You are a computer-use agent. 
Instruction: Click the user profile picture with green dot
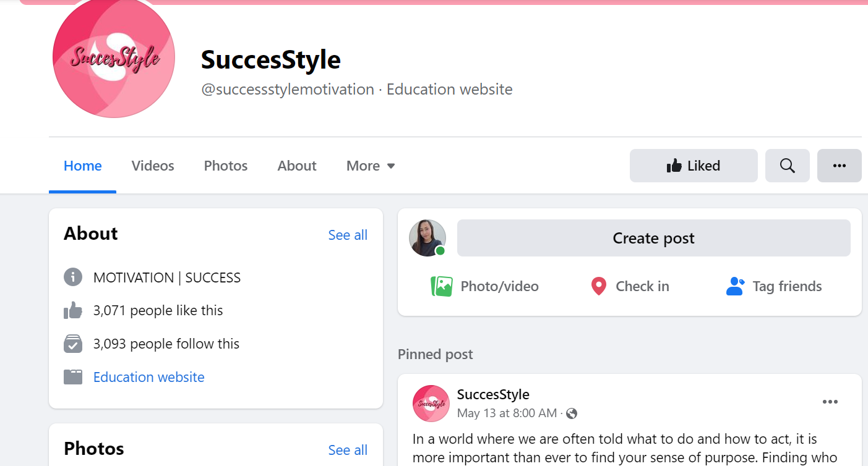point(428,238)
